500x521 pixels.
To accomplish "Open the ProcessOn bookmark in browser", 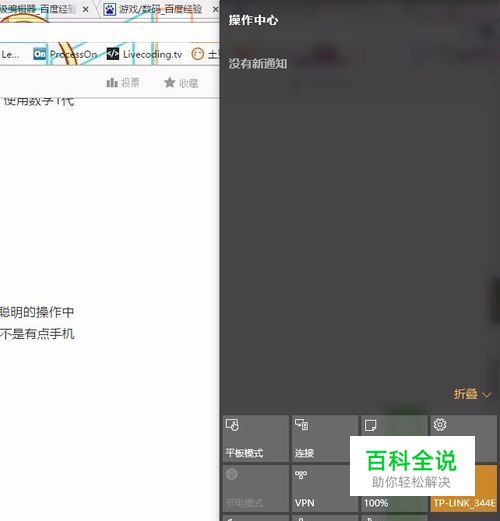I will click(66, 54).
